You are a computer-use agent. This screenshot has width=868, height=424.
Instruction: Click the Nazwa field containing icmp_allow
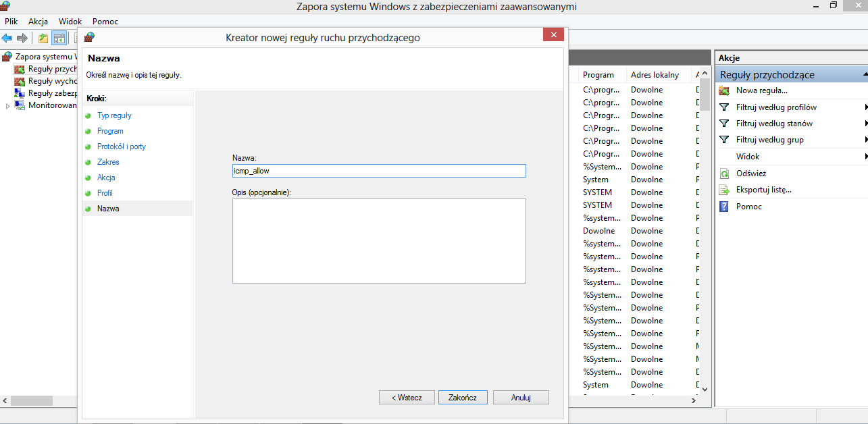coord(379,171)
